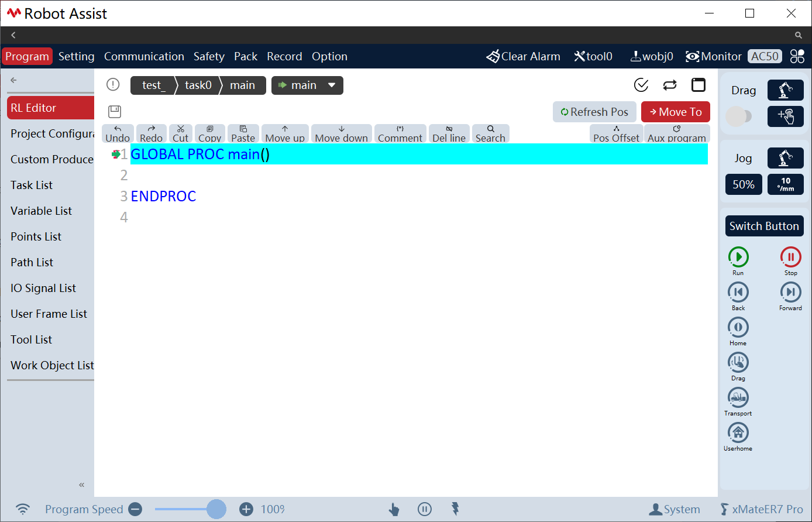
Task: Click Clear Alarm
Action: 523,56
